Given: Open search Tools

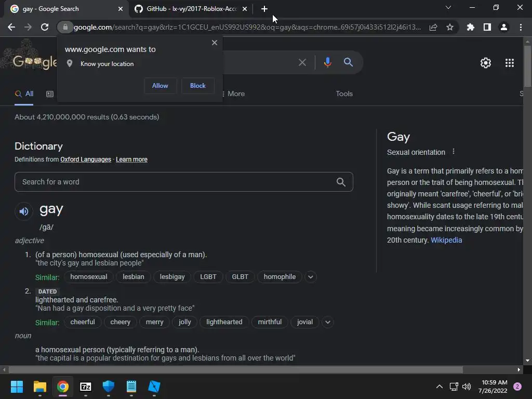Looking at the screenshot, I should click(x=344, y=94).
